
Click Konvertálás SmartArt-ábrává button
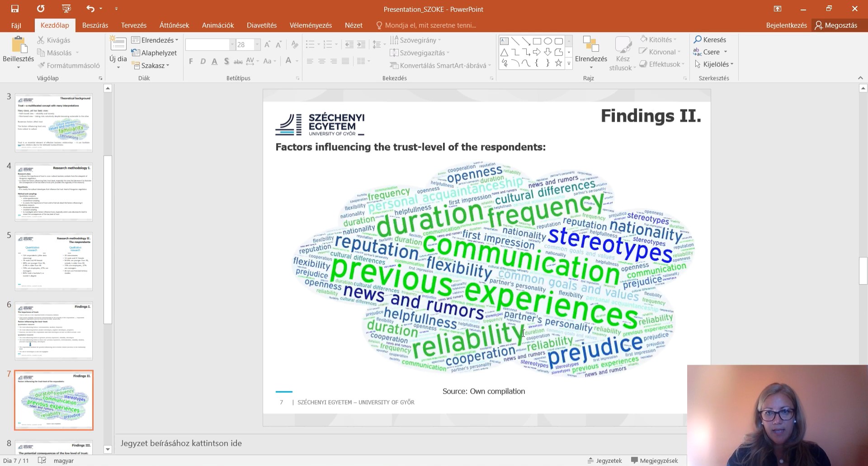tap(440, 66)
